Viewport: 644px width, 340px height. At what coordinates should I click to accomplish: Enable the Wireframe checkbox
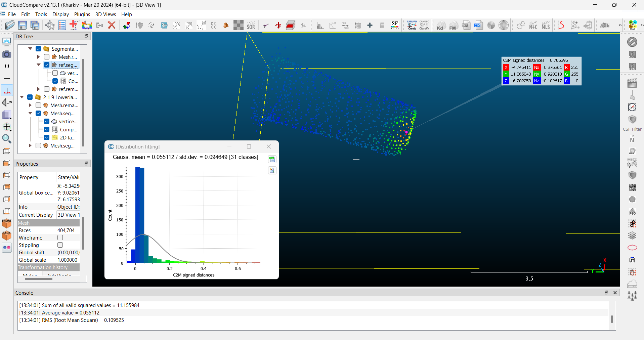60,238
